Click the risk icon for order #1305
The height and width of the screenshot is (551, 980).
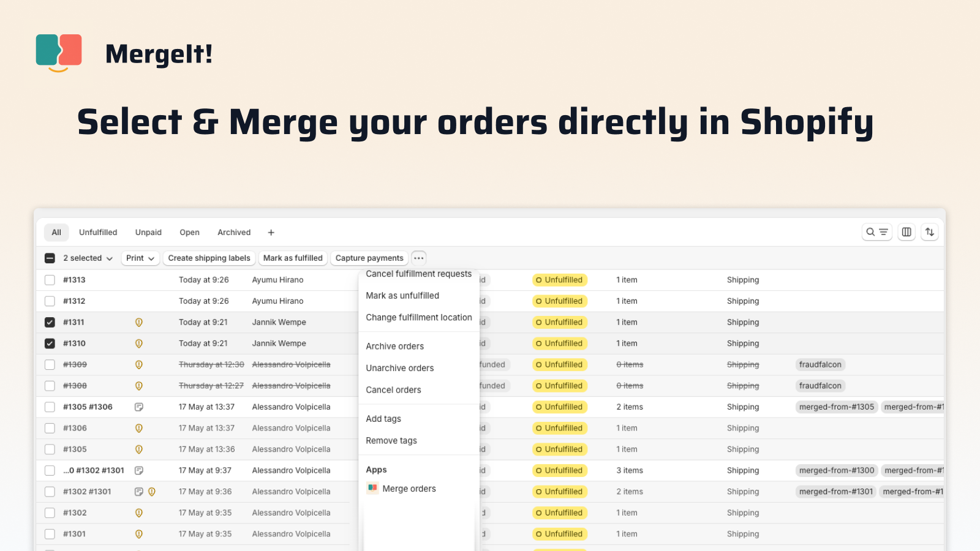click(139, 449)
